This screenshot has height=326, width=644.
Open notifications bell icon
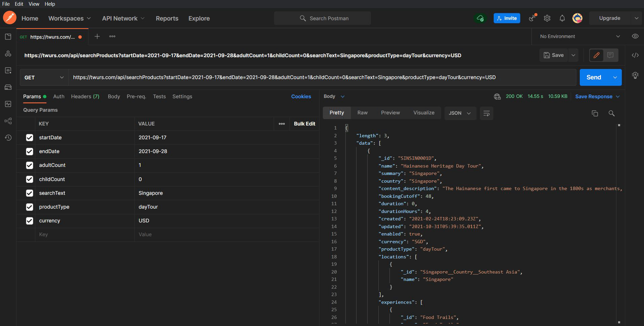coord(562,19)
